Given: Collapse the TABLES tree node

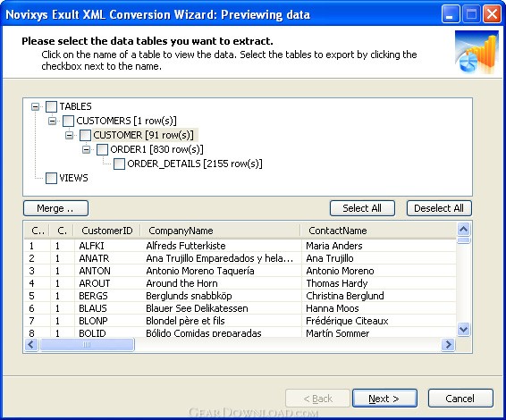Looking at the screenshot, I should 35,106.
